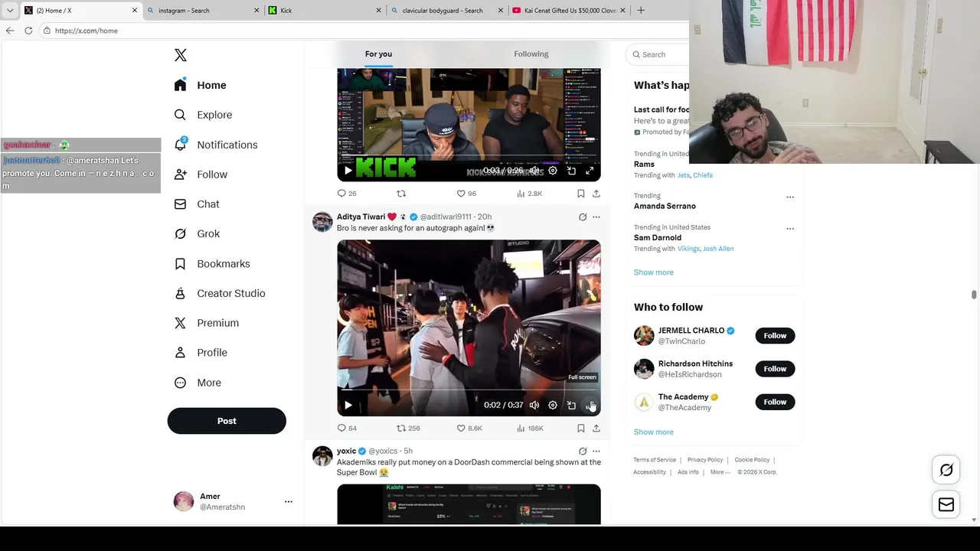Open options for Sam Darnold trend

[790, 228]
